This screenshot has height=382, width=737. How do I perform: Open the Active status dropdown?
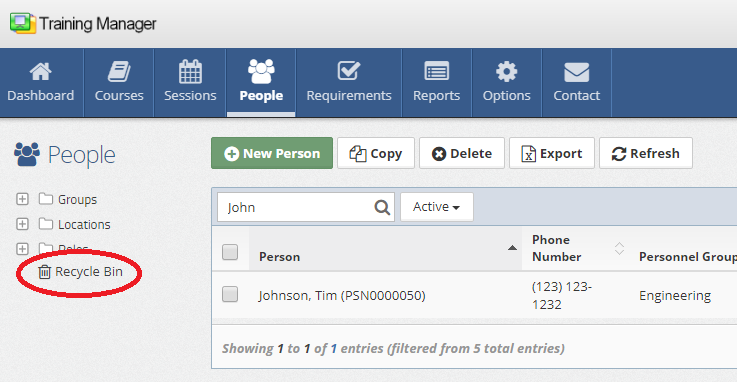click(437, 207)
